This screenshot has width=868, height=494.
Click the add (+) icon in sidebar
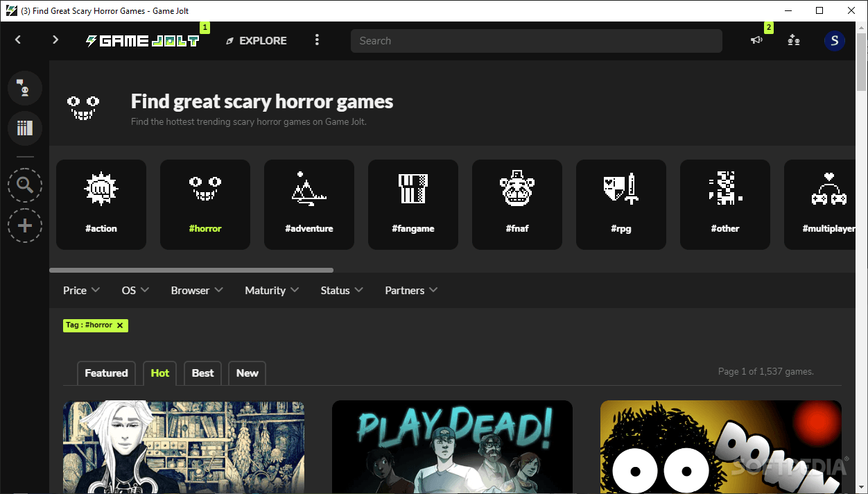point(24,225)
